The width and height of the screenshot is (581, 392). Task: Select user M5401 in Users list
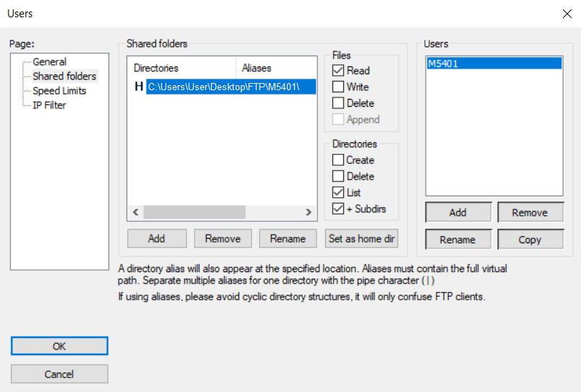493,64
